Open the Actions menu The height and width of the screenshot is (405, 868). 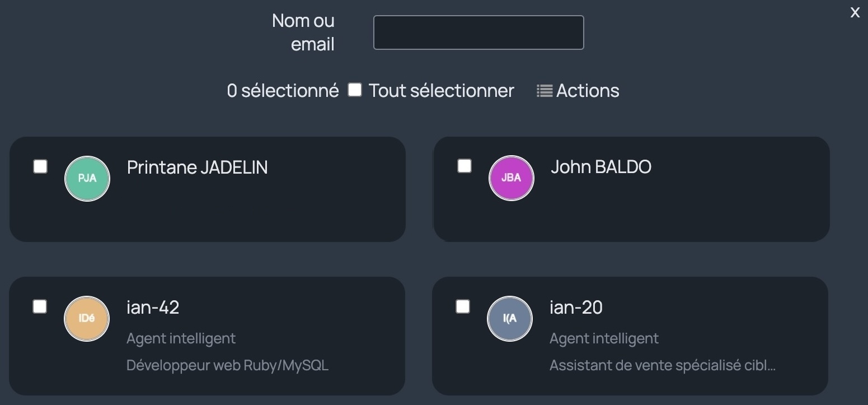tap(578, 91)
